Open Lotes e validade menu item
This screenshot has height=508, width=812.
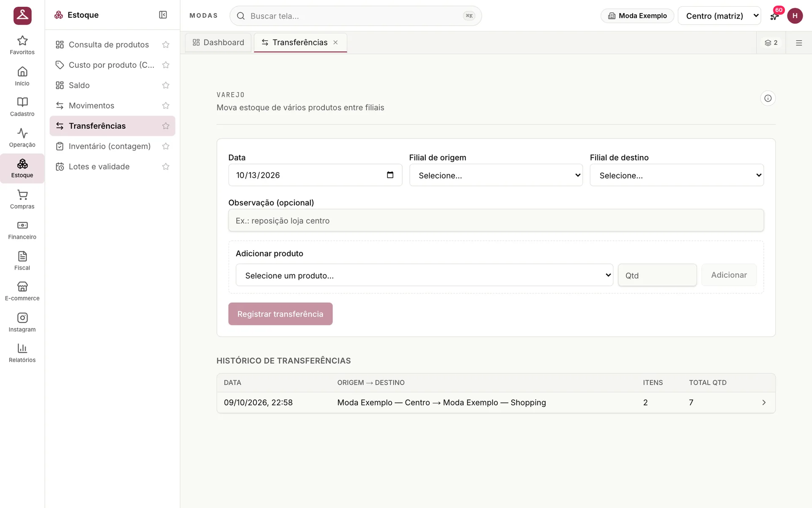pos(112,166)
